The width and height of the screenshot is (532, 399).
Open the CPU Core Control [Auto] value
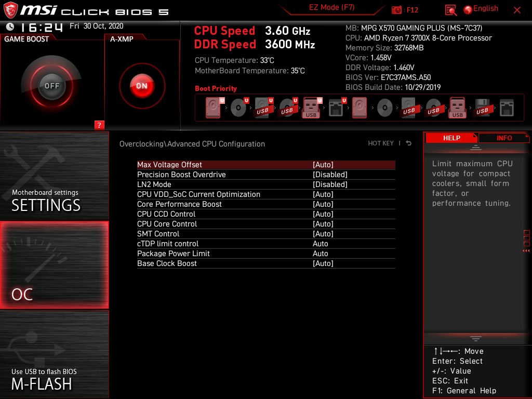pos(323,223)
